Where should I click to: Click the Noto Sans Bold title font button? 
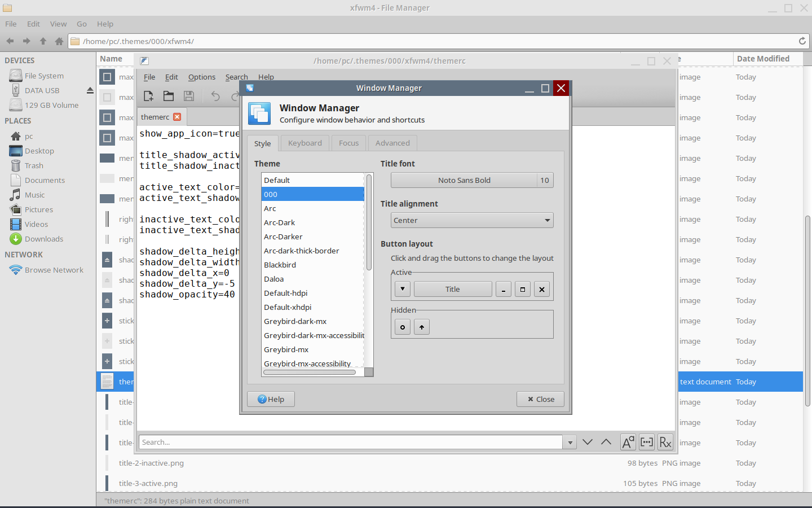coord(464,180)
